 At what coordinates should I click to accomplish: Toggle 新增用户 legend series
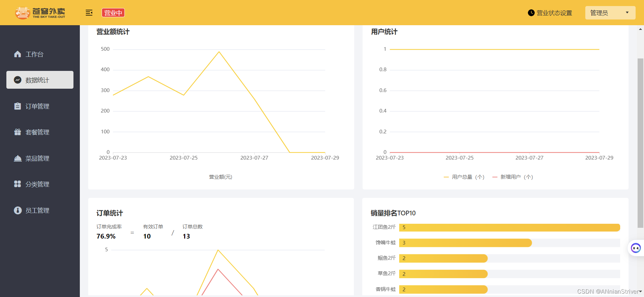(x=513, y=177)
